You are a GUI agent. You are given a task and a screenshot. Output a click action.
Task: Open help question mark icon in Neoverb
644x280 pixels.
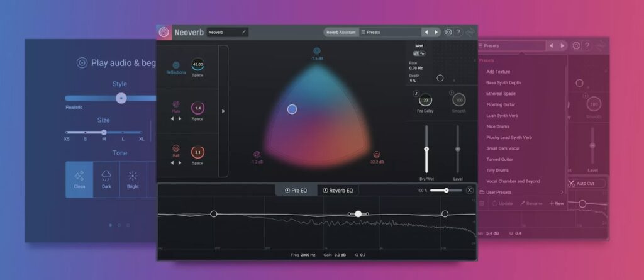458,32
